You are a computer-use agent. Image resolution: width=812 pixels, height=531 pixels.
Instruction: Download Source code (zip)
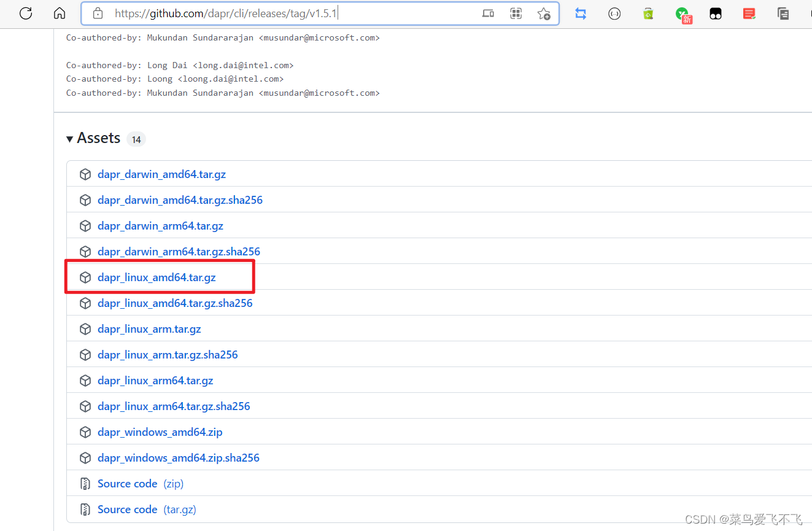coord(141,484)
